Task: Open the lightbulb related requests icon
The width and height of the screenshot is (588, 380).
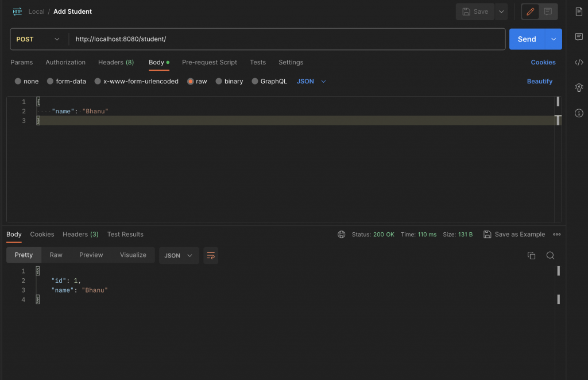Action: pos(579,88)
